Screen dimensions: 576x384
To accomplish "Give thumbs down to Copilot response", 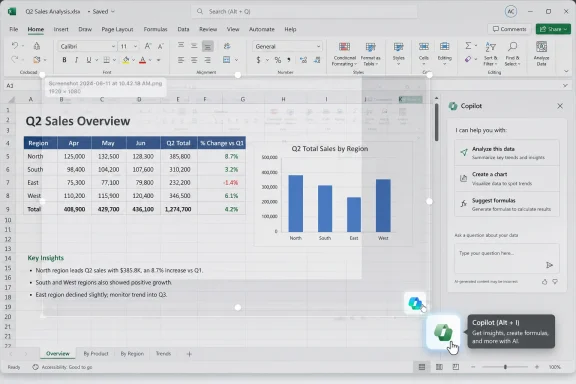I will 555,282.
